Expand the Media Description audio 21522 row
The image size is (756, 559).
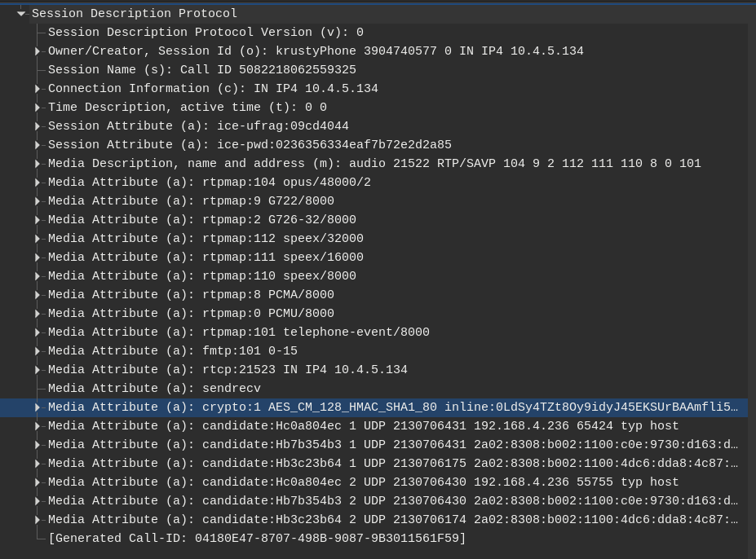click(38, 164)
